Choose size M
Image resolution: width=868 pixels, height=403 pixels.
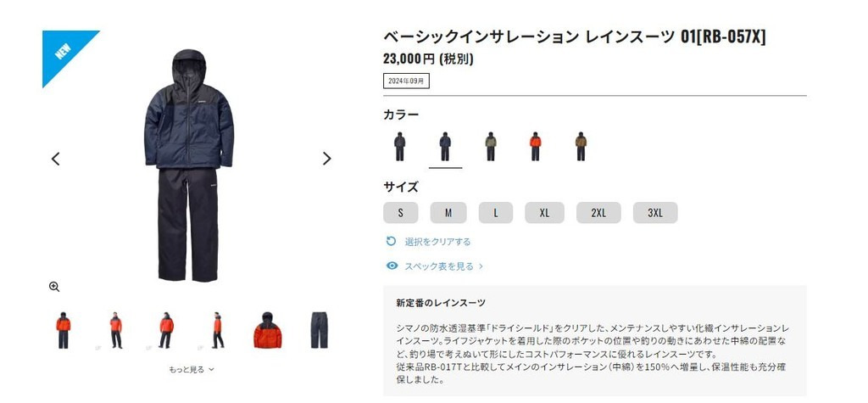click(448, 213)
